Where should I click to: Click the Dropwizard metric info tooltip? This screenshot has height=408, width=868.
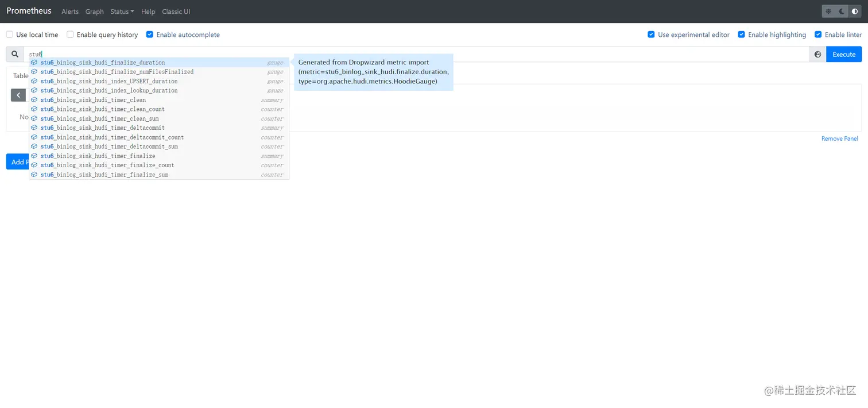[374, 72]
